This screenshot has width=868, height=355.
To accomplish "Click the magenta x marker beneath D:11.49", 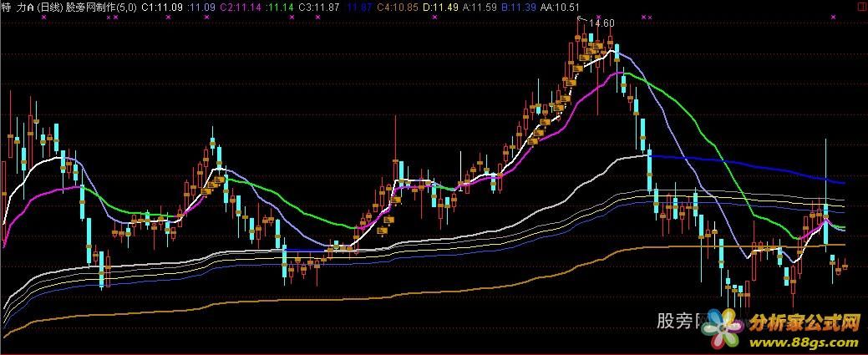I will 434,18.
